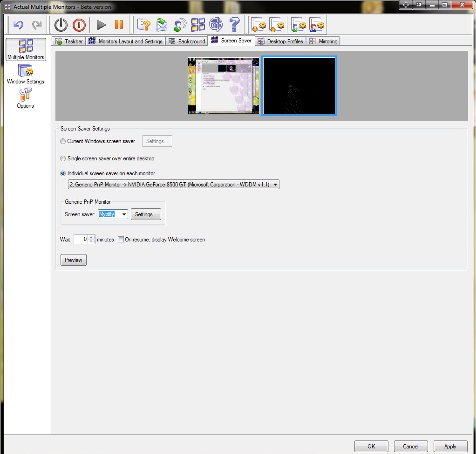Click the Apply button
This screenshot has width=476, height=454.
point(450,446)
